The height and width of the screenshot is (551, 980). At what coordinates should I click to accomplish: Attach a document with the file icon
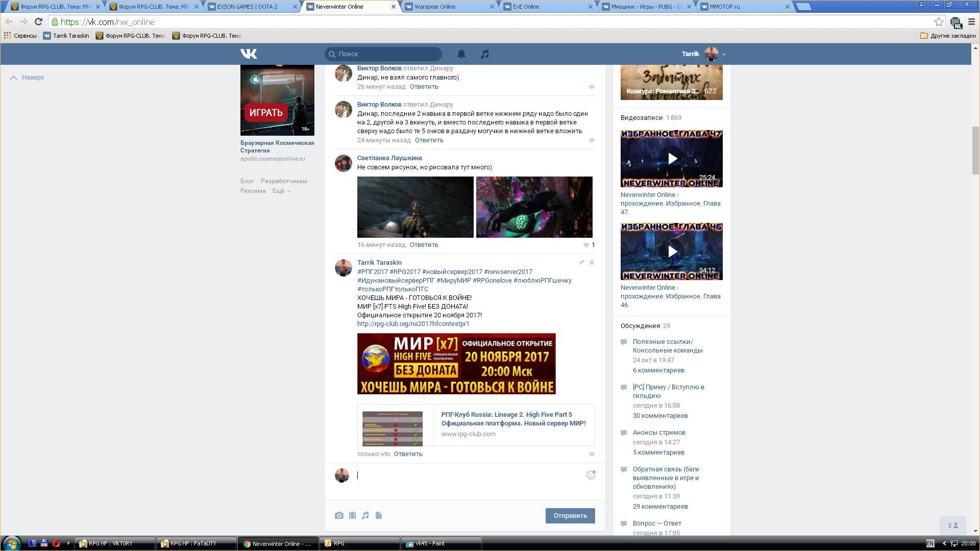click(379, 515)
